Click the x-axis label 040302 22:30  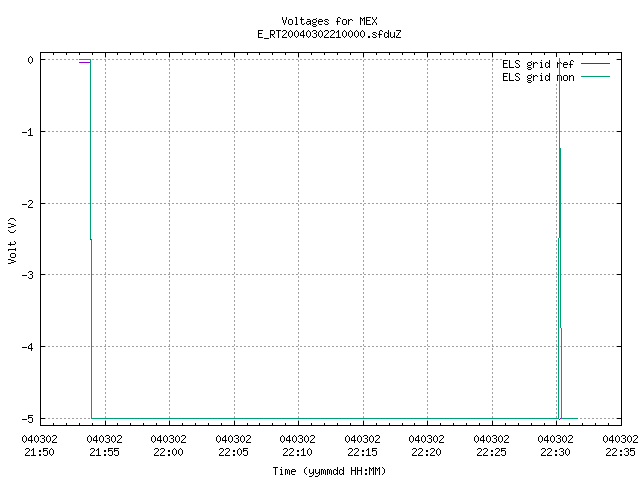pos(556,446)
